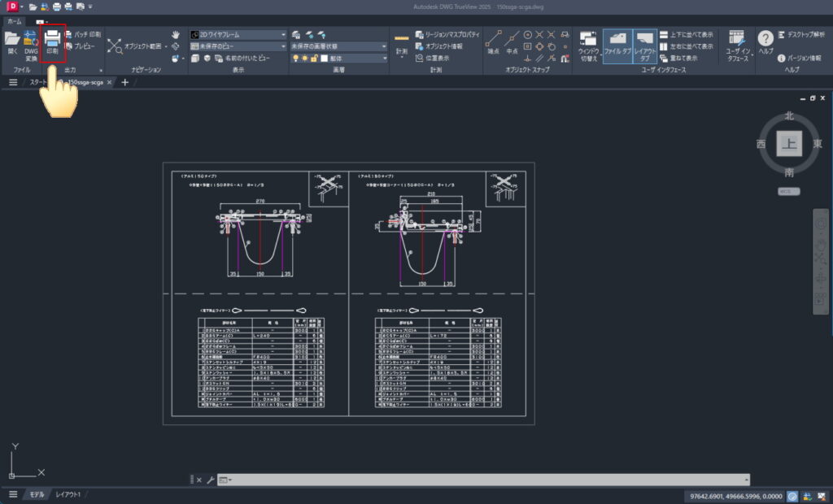Expand the 2D ワイヤフレーム visual style dropdown
This screenshot has width=833, height=504.
tap(283, 35)
